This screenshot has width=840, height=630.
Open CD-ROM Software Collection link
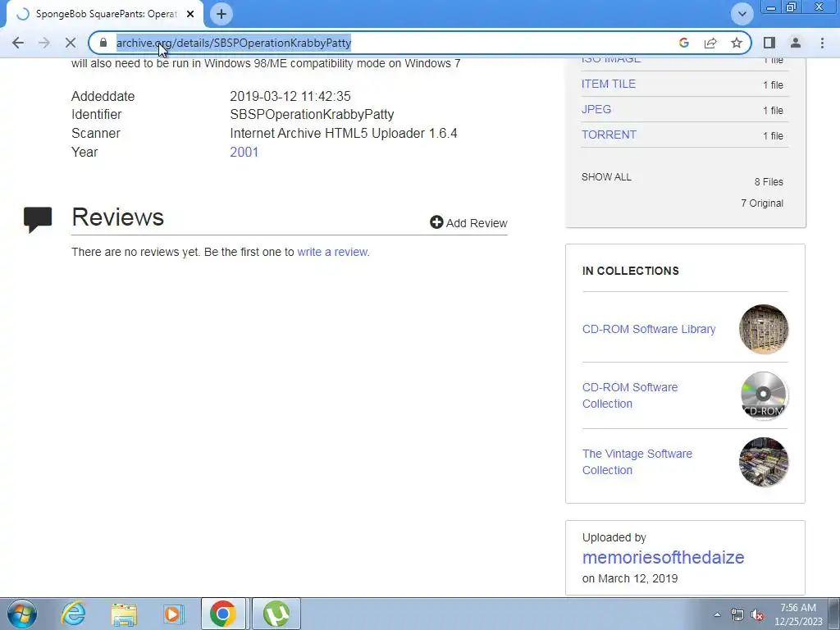[x=630, y=395]
